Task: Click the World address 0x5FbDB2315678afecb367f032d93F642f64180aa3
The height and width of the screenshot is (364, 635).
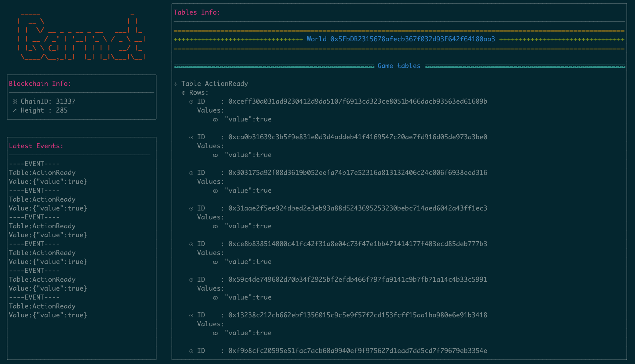Action: pyautogui.click(x=413, y=39)
